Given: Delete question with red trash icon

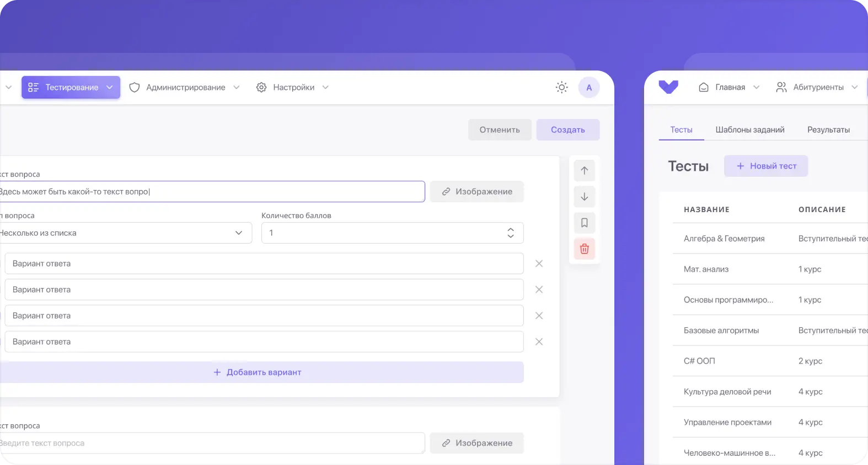Looking at the screenshot, I should click(585, 249).
